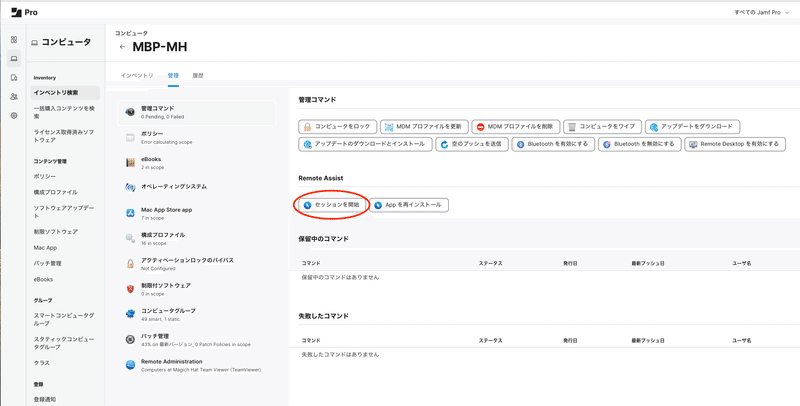Screen dimensions: 800x406
Task: Click the パッチ管理 icon in management list
Action: pos(130,339)
